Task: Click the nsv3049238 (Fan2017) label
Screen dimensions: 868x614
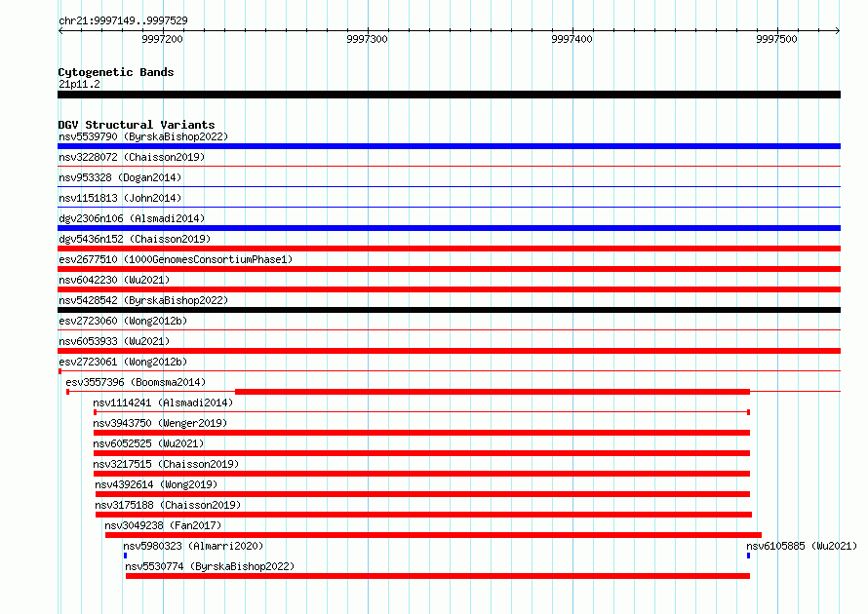Action: (x=163, y=525)
